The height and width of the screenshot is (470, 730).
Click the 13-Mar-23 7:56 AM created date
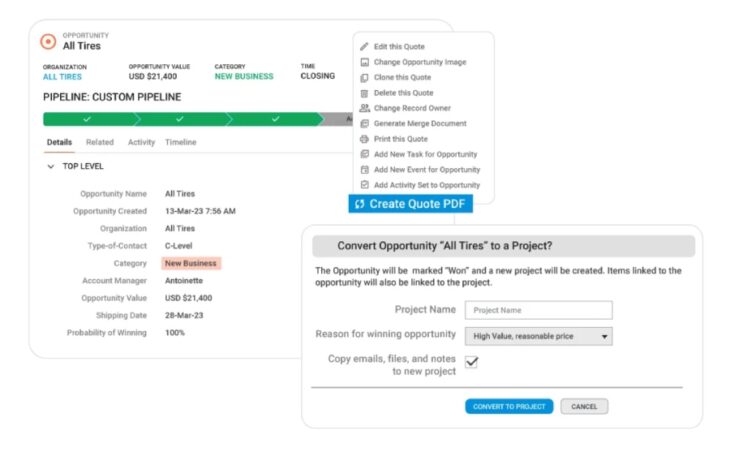click(x=200, y=211)
